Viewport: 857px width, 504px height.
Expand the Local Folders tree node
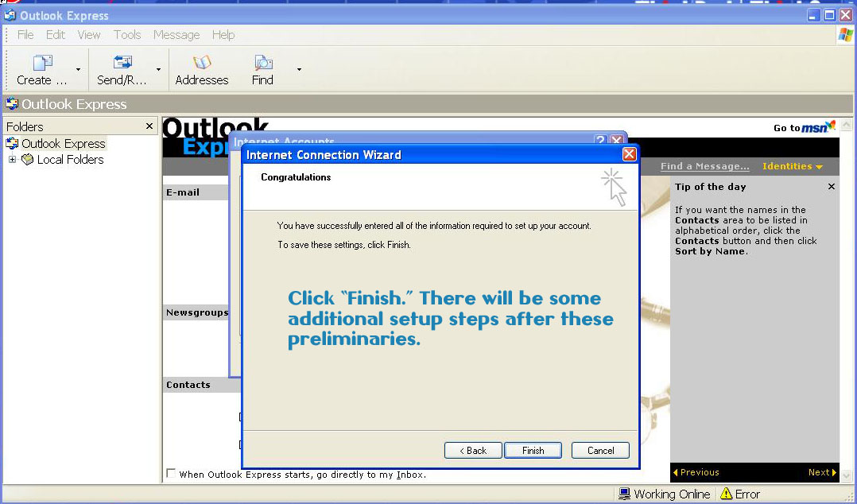pyautogui.click(x=12, y=160)
